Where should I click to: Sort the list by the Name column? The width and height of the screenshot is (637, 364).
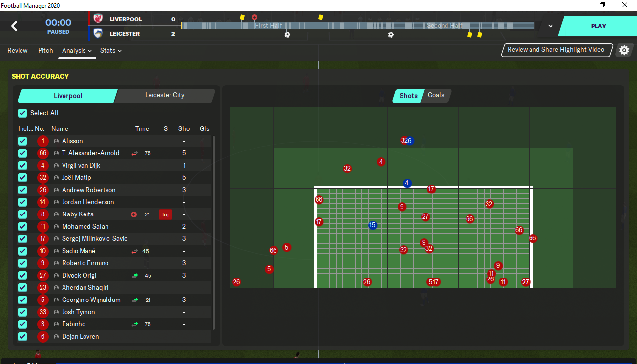(x=60, y=129)
